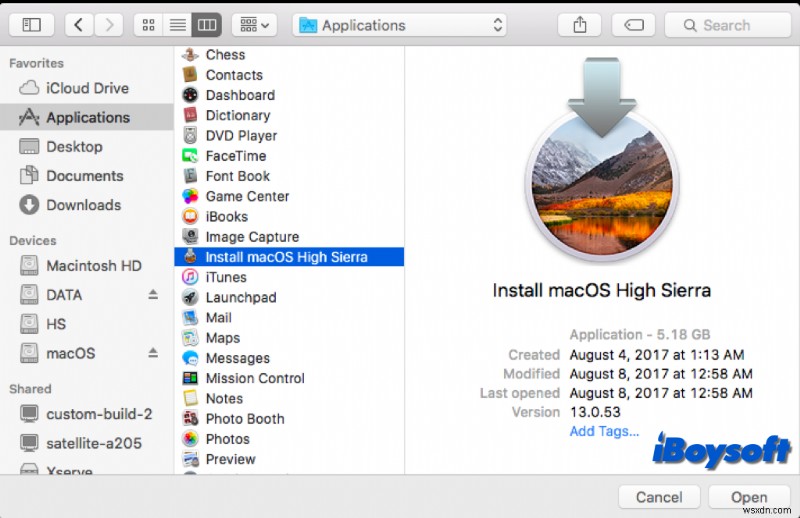Image resolution: width=800 pixels, height=518 pixels.
Task: Select the Font Book application
Action: 289,176
